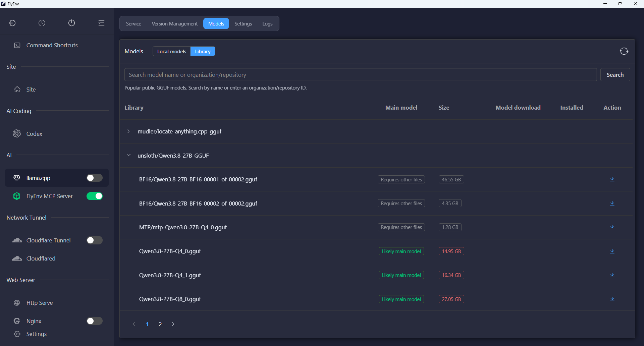The image size is (644, 346).
Task: Download the Qwen3.8-27B-Q8_0.gguf file
Action: [x=612, y=299]
